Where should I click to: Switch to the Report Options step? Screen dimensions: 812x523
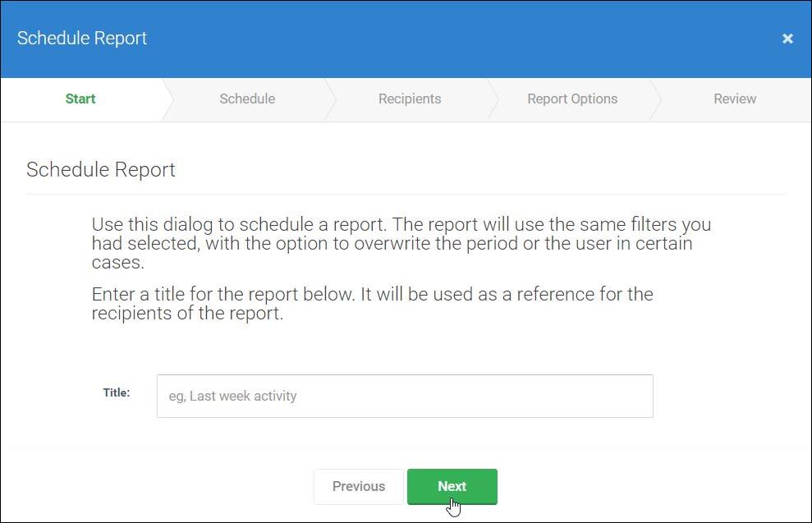572,99
